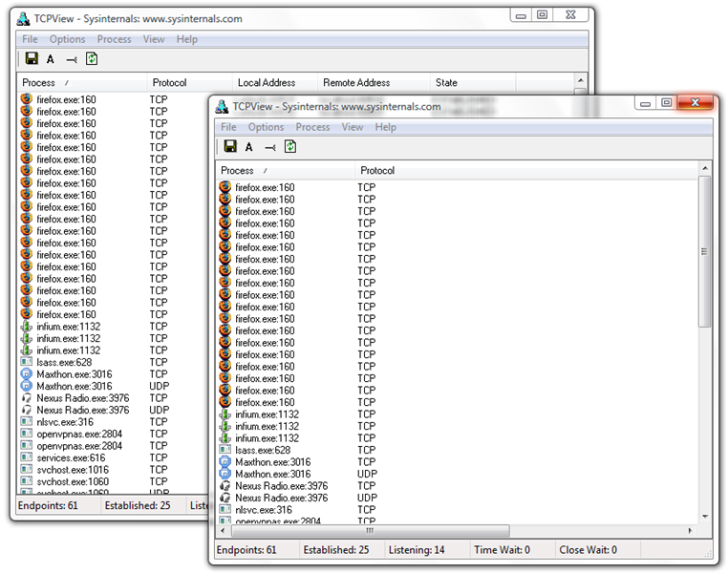Open View menu in back window
The image size is (728, 573).
tap(154, 39)
